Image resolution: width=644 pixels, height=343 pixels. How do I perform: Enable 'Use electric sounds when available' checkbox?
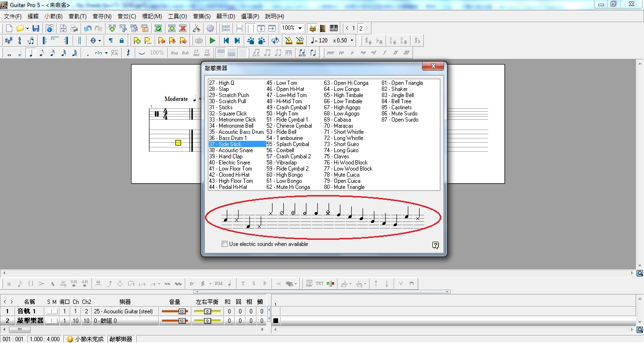(224, 244)
